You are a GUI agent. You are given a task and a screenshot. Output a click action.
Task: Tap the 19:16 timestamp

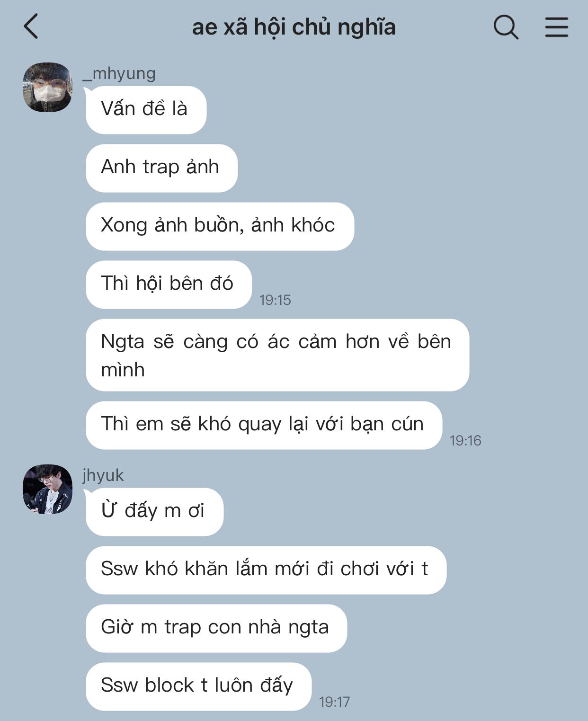(465, 441)
